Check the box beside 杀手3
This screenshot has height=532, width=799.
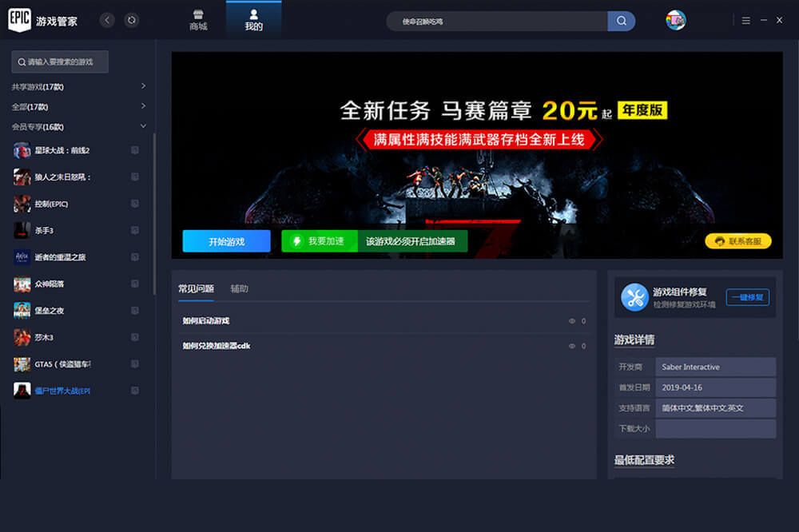135,231
